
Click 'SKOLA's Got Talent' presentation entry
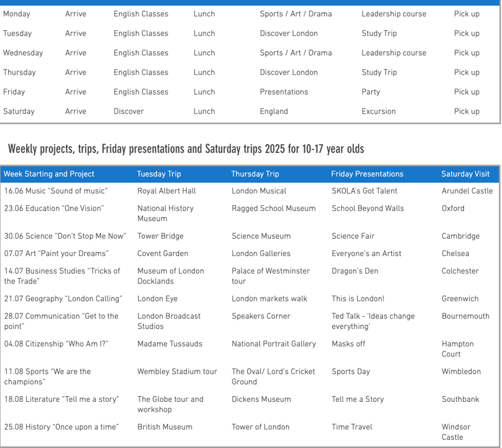pyautogui.click(x=364, y=191)
